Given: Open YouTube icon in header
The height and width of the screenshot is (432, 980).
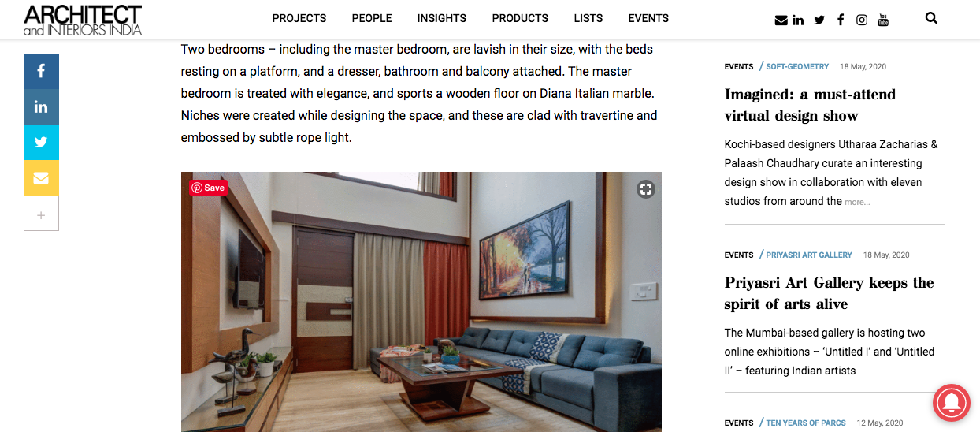Looking at the screenshot, I should 883,20.
